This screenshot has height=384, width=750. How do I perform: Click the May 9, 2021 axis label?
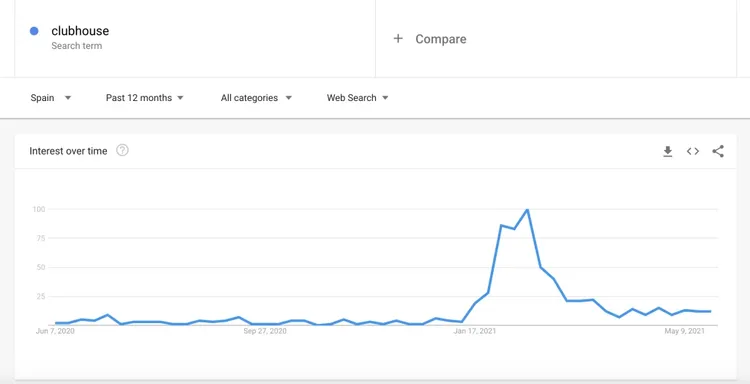[684, 331]
